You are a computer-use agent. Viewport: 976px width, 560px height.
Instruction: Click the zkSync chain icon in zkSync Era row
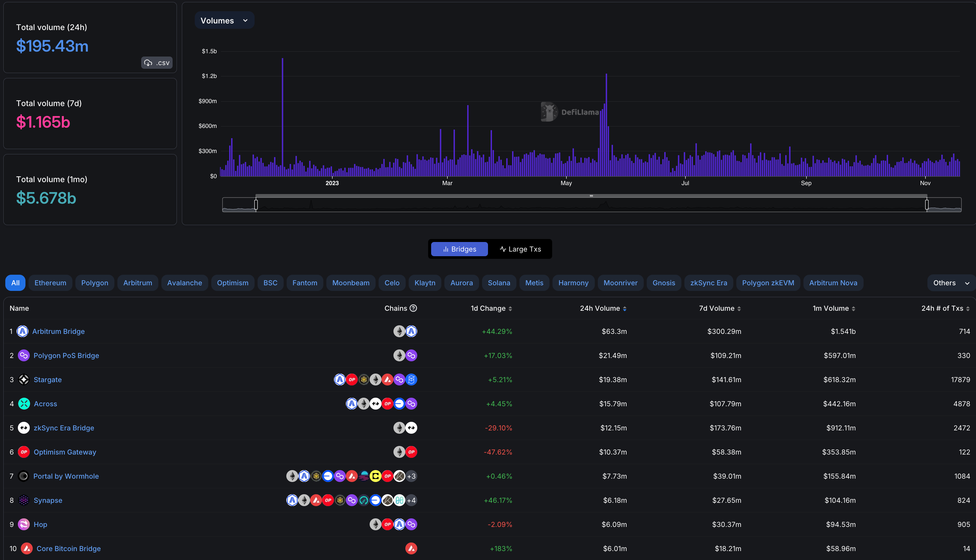coord(411,428)
